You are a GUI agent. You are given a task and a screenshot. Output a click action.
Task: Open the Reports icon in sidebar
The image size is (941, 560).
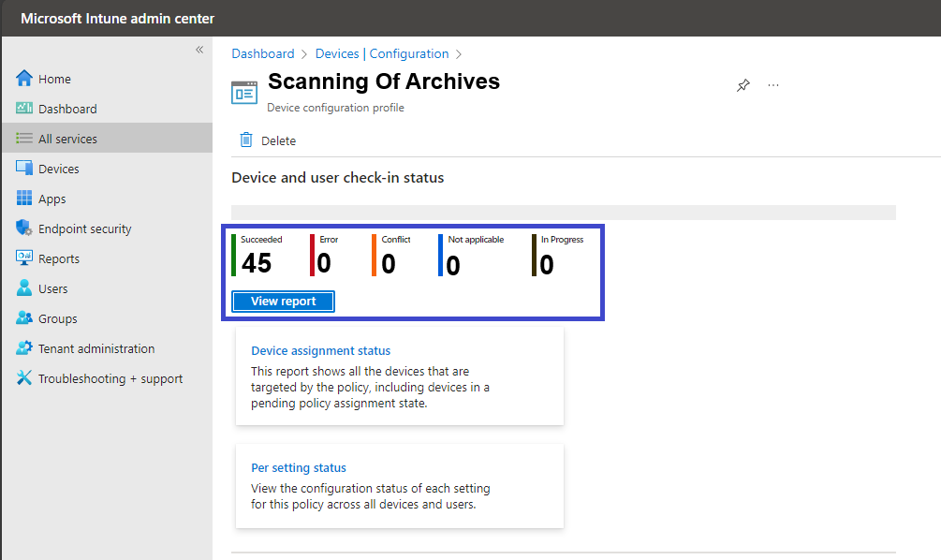click(24, 258)
